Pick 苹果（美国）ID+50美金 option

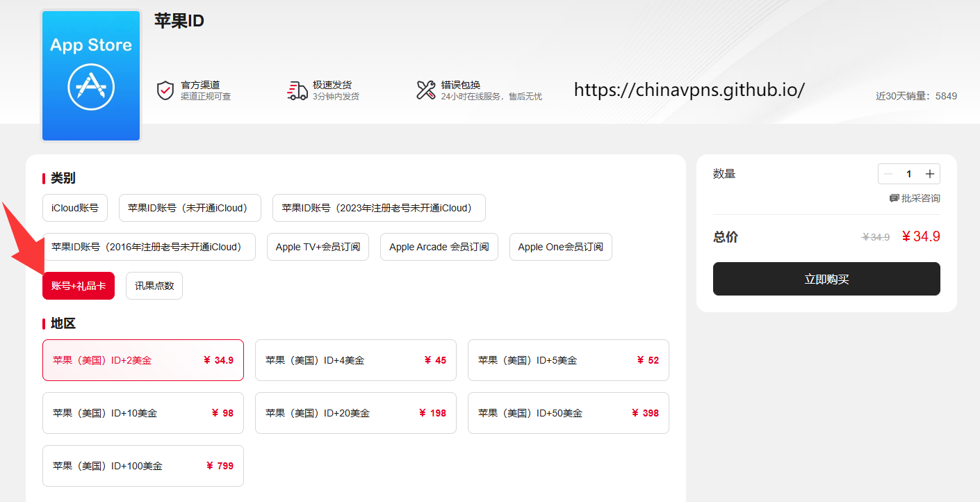click(x=569, y=413)
